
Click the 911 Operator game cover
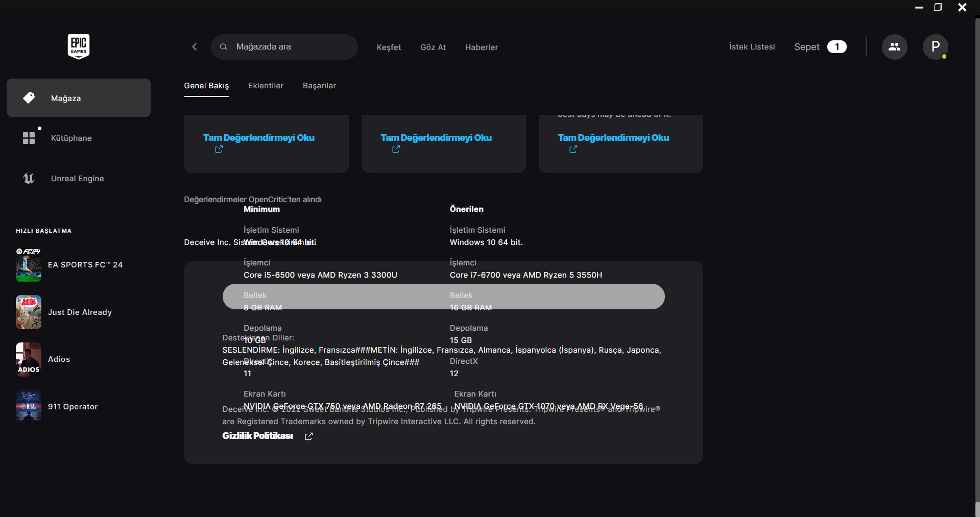[x=29, y=407]
